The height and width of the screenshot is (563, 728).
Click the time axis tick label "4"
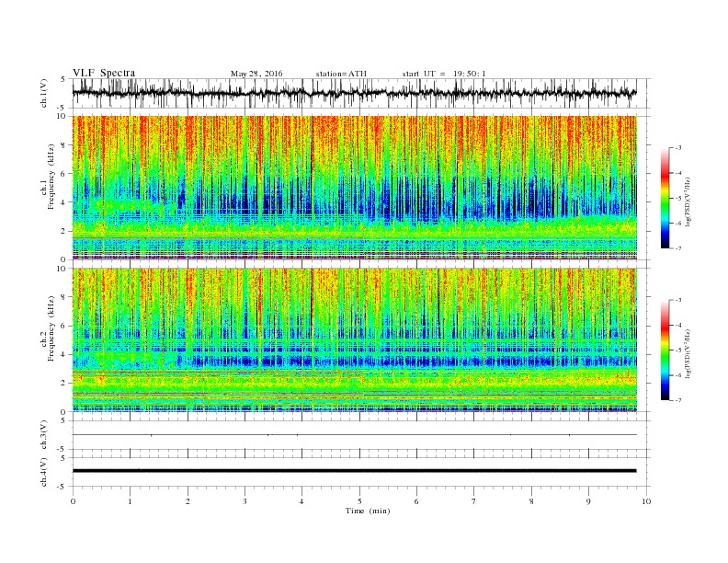coord(301,501)
